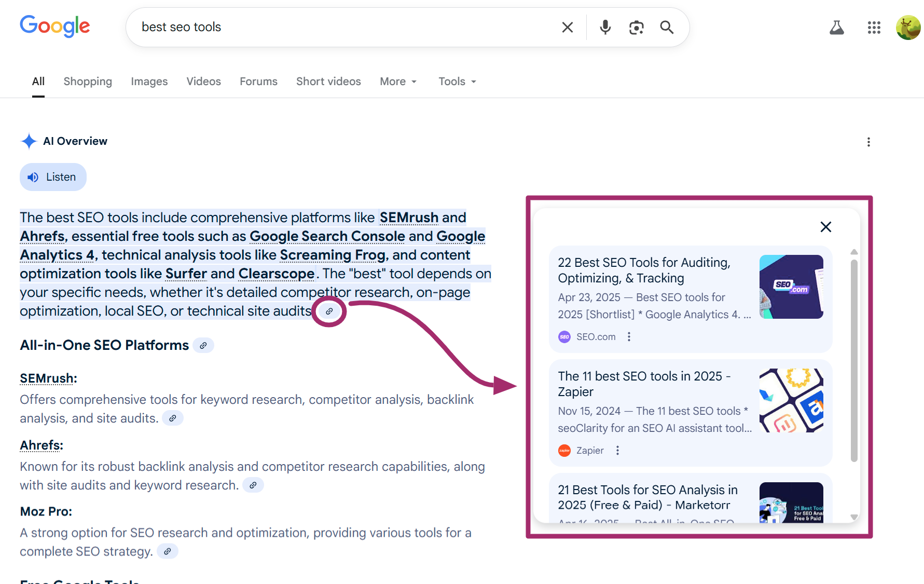The width and height of the screenshot is (924, 584).
Task: Switch to the Shopping tab
Action: coord(88,82)
